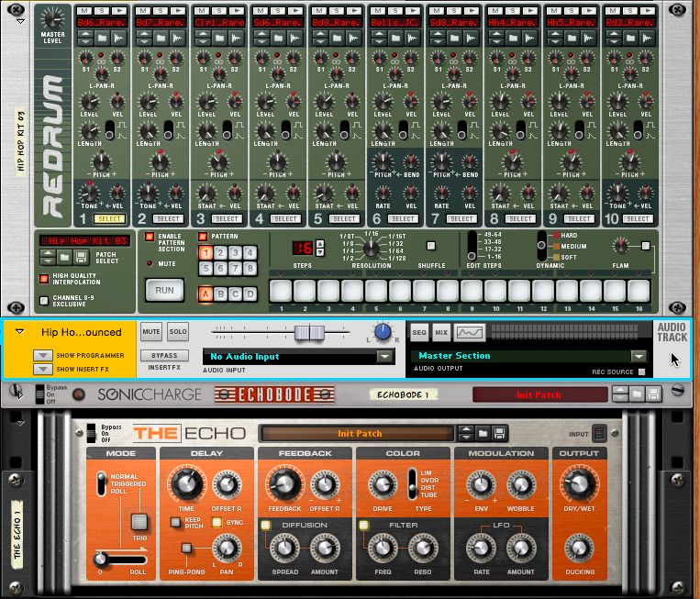Toggle the Flam button
700x599 pixels.
[x=646, y=246]
